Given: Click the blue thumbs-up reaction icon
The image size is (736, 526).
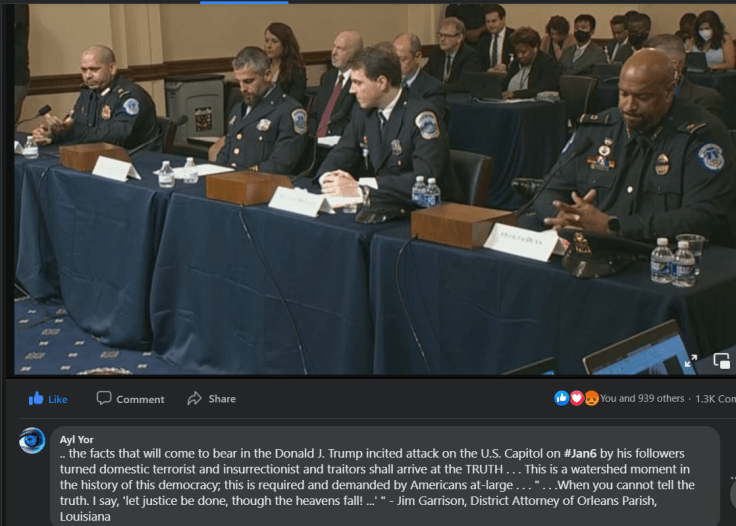Looking at the screenshot, I should pos(561,398).
